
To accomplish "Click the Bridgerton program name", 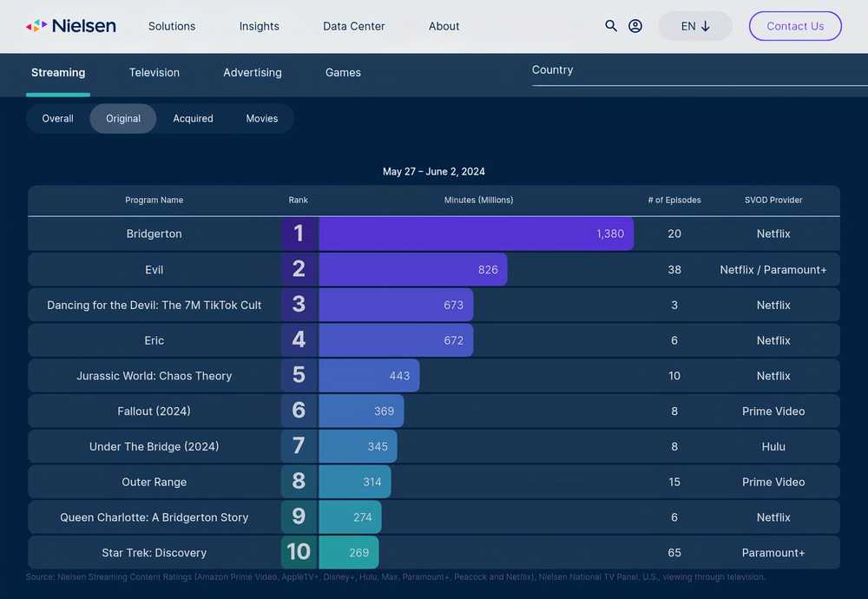I will click(x=154, y=234).
